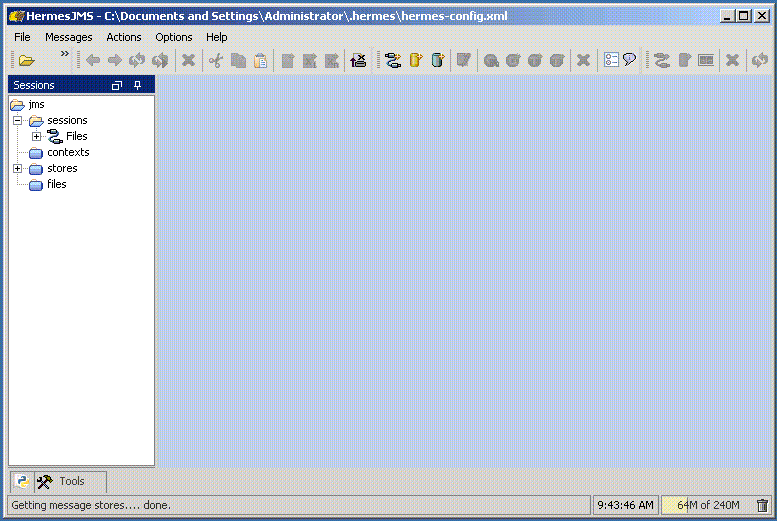Select the contexts folder in tree
The image size is (777, 521).
[x=67, y=152]
